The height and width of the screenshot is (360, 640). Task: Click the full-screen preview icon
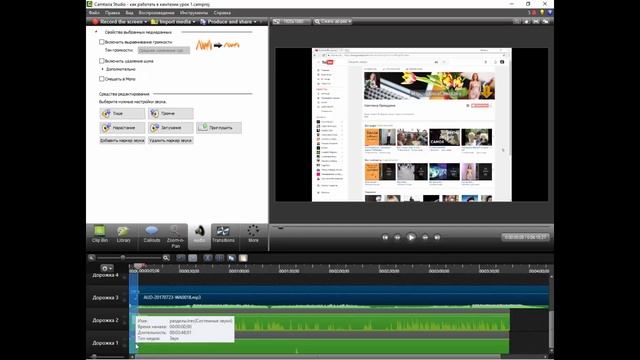coord(536,21)
